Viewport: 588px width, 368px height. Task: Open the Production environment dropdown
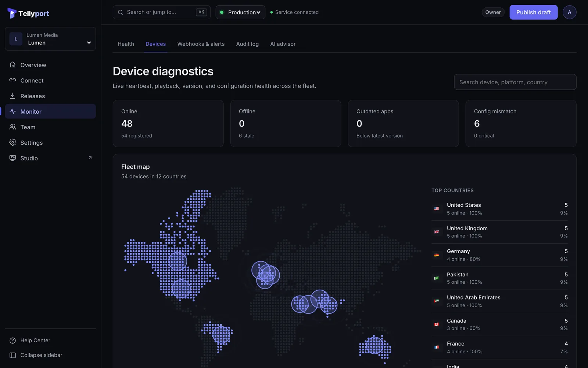(x=240, y=12)
